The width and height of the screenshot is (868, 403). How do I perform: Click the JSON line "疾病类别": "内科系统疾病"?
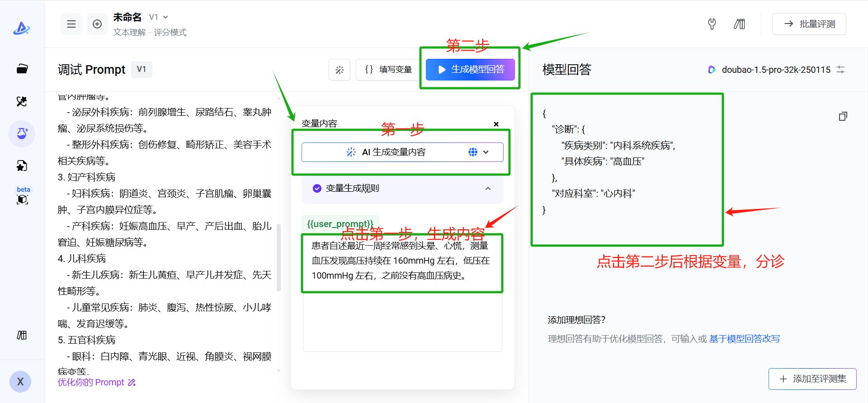point(618,145)
